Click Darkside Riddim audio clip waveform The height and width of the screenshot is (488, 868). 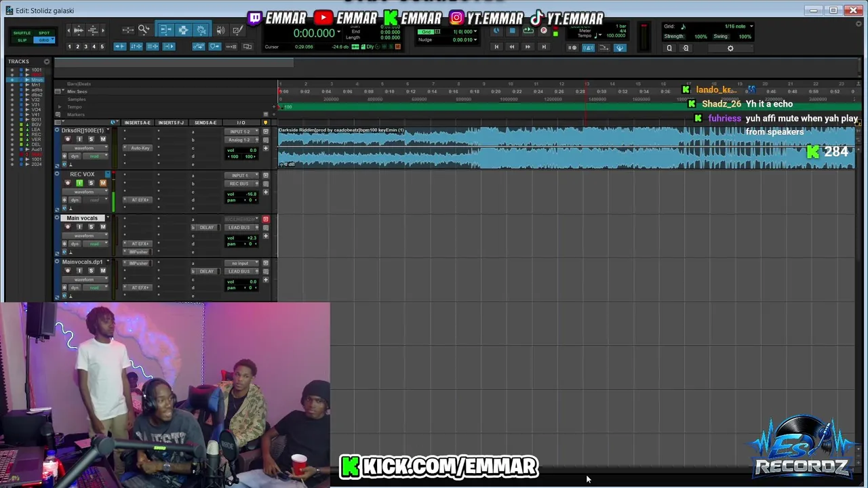tap(566, 148)
